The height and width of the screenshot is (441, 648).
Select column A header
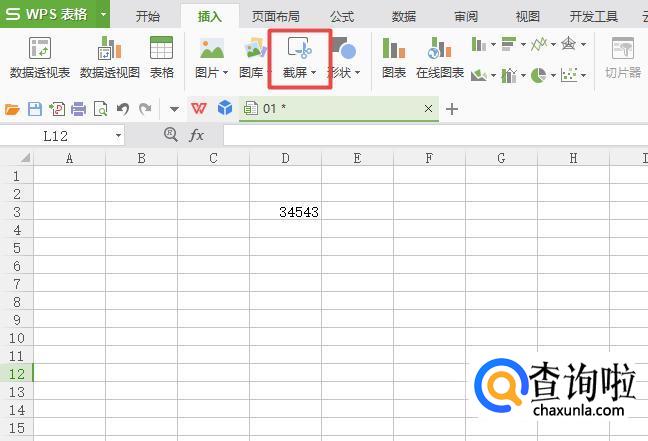69,158
